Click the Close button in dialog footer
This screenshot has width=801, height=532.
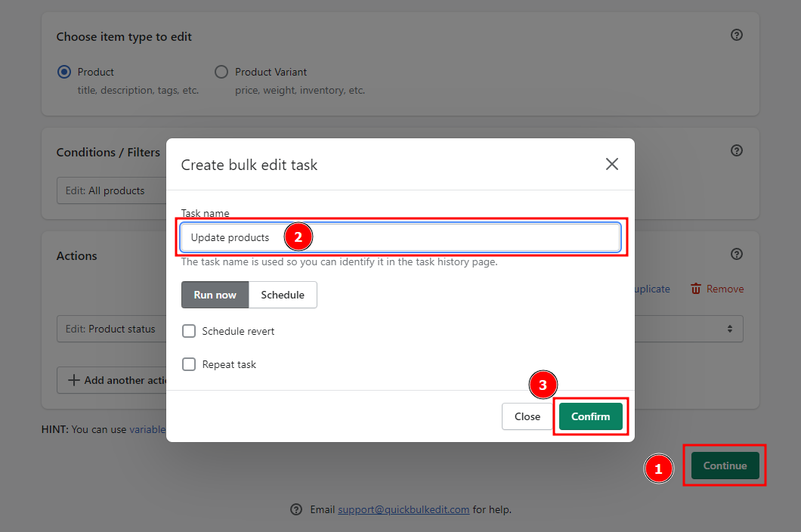pos(527,416)
